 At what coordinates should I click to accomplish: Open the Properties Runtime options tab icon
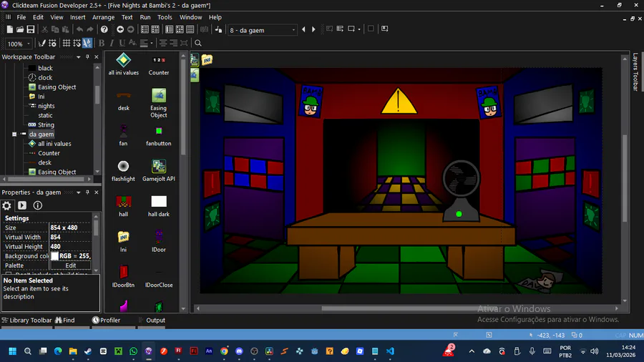point(22,205)
